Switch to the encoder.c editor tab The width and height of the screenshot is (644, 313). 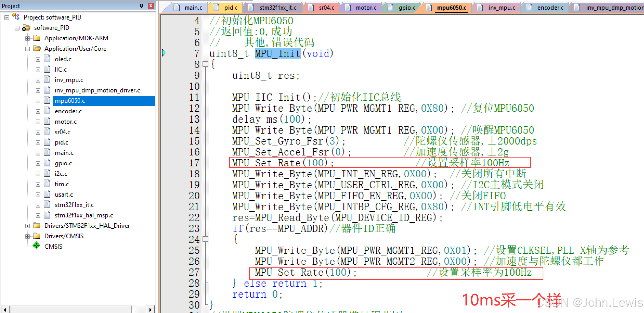click(550, 8)
